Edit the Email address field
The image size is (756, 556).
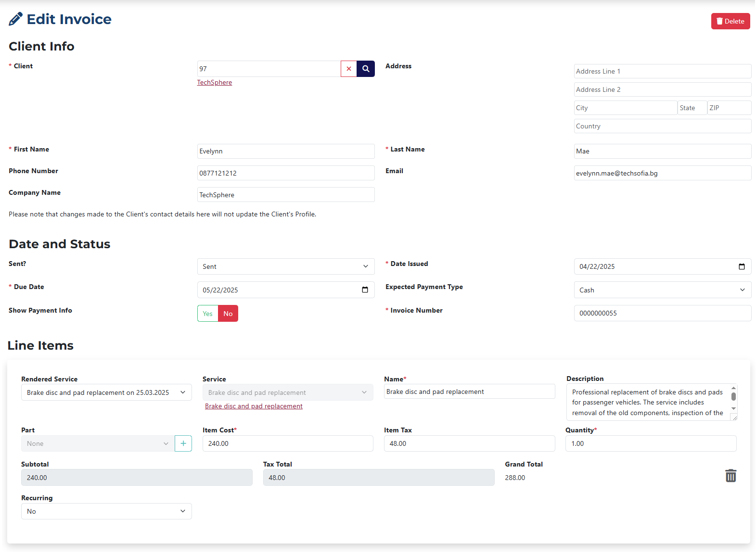coord(663,173)
